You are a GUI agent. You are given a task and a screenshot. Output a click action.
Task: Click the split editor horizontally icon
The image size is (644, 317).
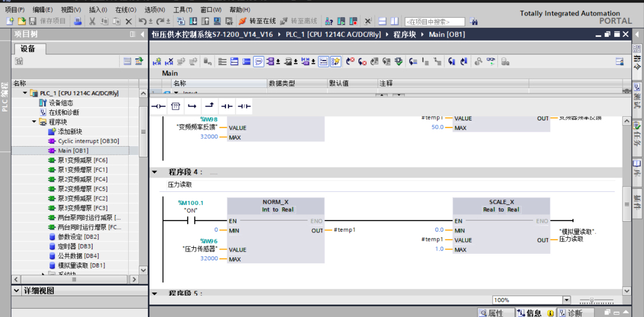[x=382, y=21]
